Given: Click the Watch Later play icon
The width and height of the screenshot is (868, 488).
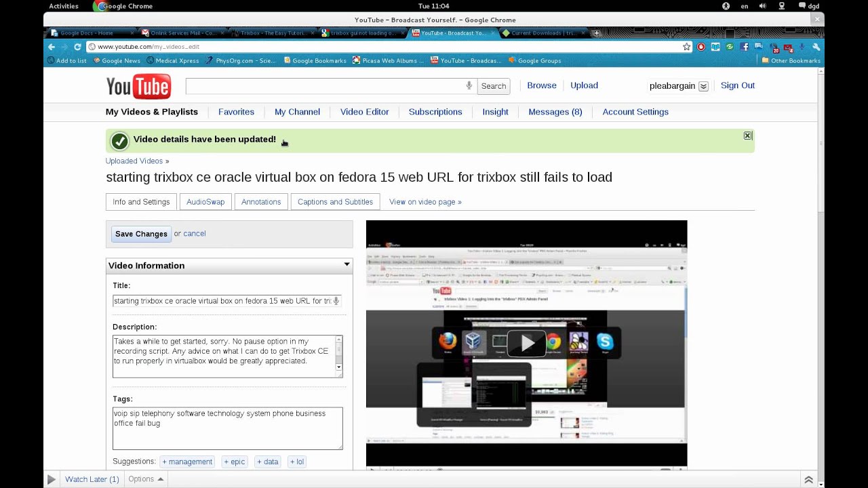Looking at the screenshot, I should click(x=52, y=479).
